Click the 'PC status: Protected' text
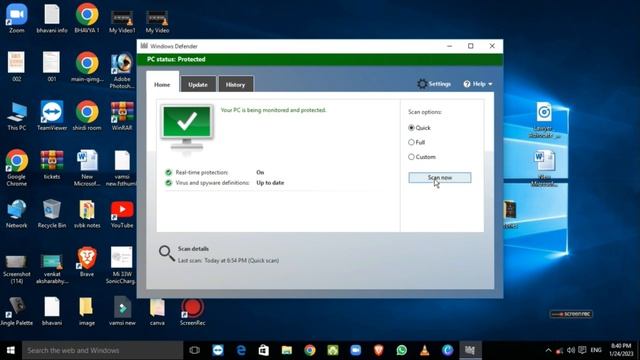The height and width of the screenshot is (360, 640). pos(176,59)
